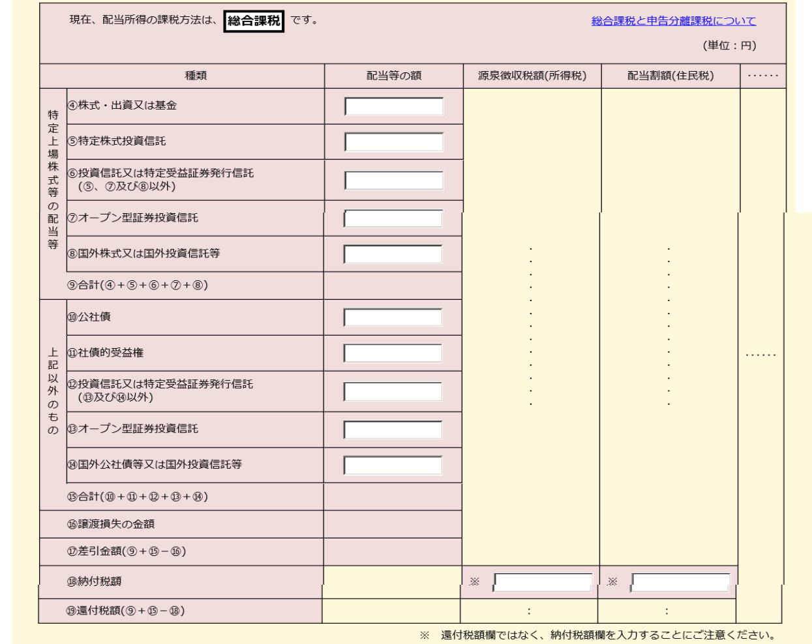Image resolution: width=812 pixels, height=644 pixels.
Task: Click the ⑧国外株式又は国外投資信託等 input box
Action: pyautogui.click(x=393, y=254)
